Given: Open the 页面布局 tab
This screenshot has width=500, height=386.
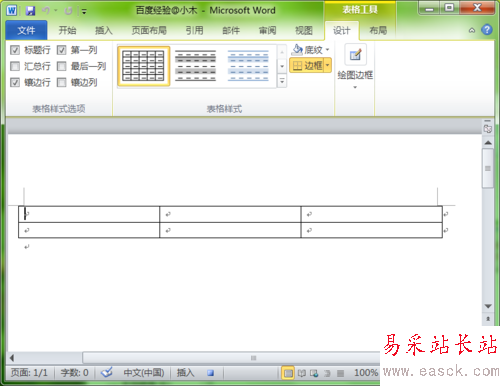Looking at the screenshot, I should point(149,30).
